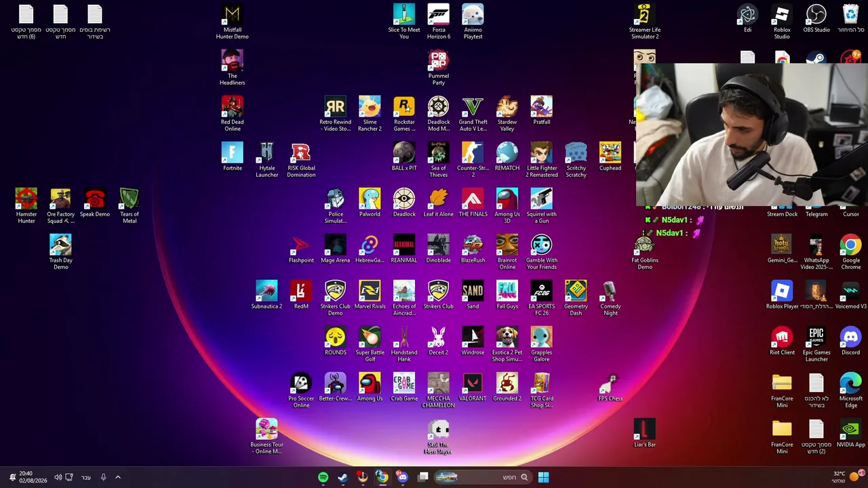Open the taskbar volume control
Viewport: 868px width, 488px height.
tap(58, 477)
